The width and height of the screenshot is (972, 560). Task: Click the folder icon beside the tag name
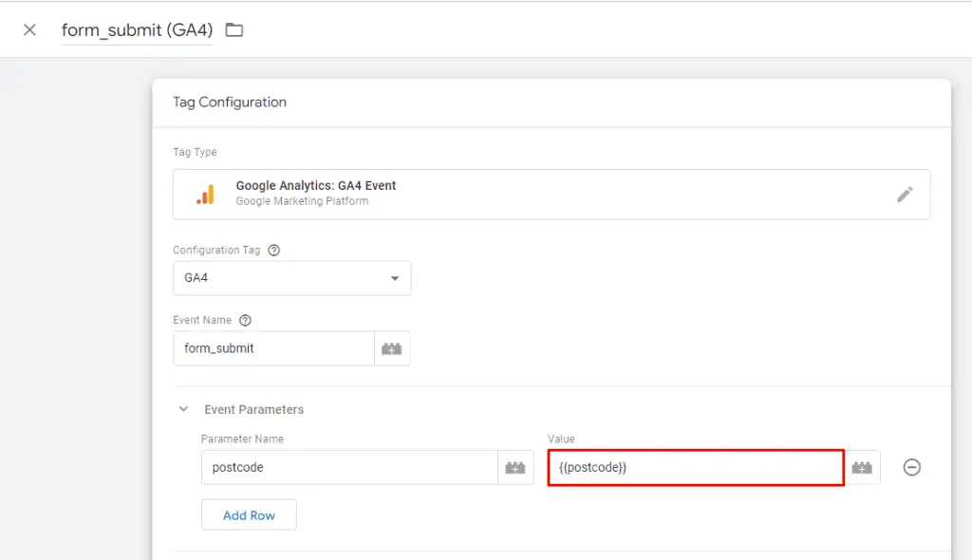234,29
